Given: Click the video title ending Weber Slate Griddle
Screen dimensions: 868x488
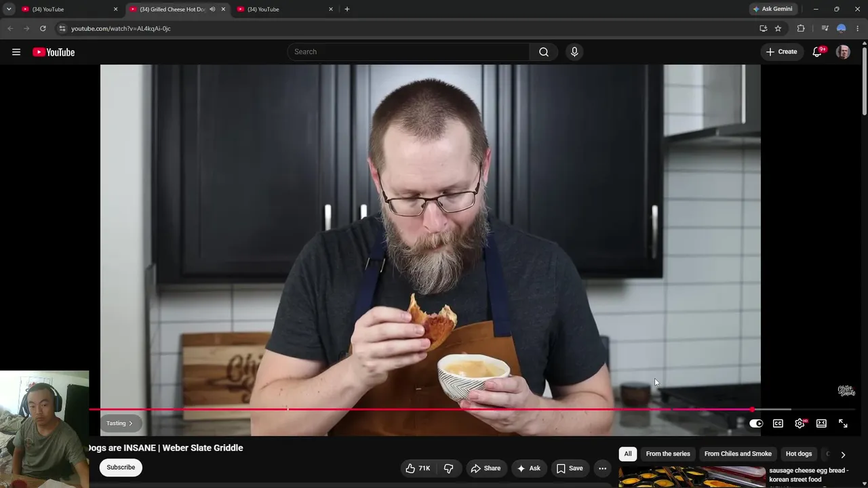Looking at the screenshot, I should pyautogui.click(x=165, y=448).
